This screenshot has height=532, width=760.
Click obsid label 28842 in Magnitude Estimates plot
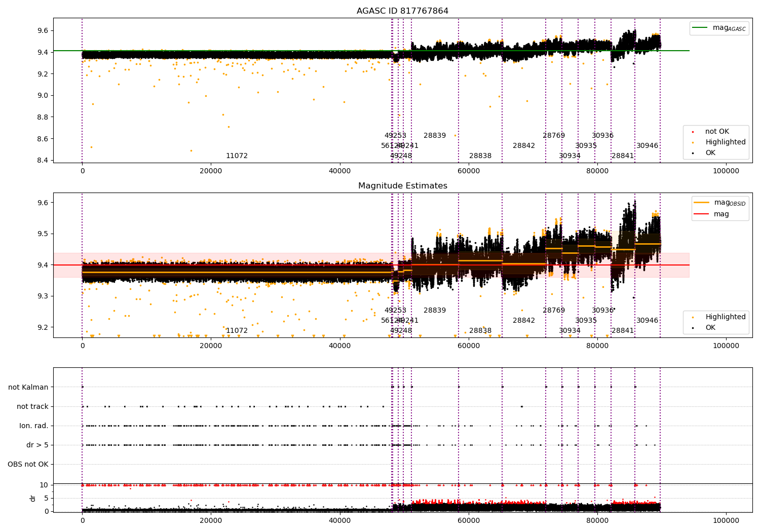pos(524,321)
